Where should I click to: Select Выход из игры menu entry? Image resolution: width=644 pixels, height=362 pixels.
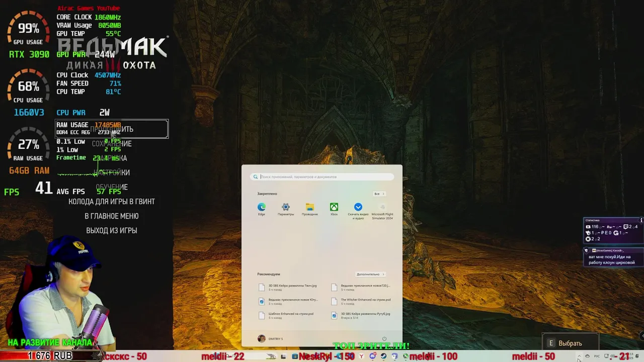pyautogui.click(x=112, y=231)
